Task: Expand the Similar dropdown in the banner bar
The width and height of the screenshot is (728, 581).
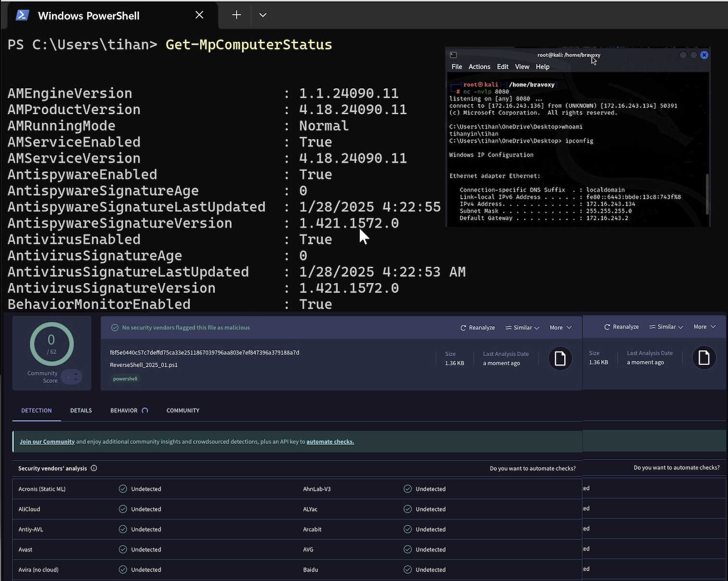Action: (522, 328)
